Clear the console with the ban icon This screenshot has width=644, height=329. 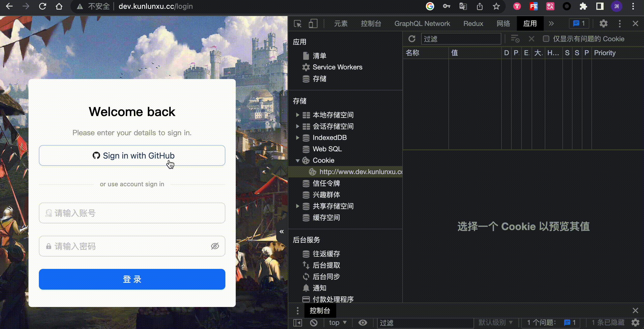(x=314, y=323)
